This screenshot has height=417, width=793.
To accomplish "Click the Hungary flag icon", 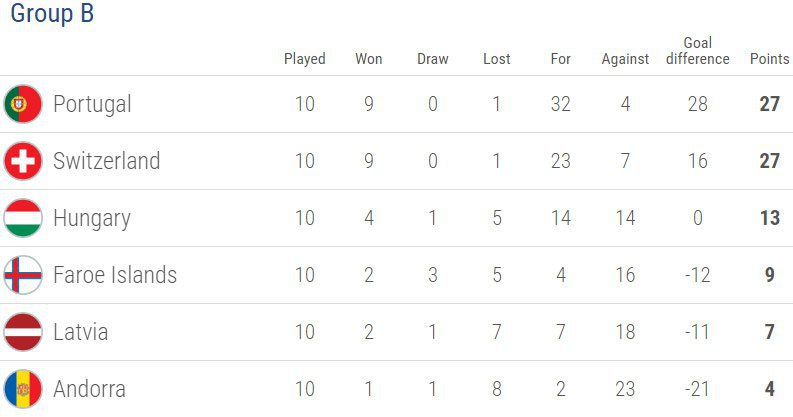I will tap(22, 218).
